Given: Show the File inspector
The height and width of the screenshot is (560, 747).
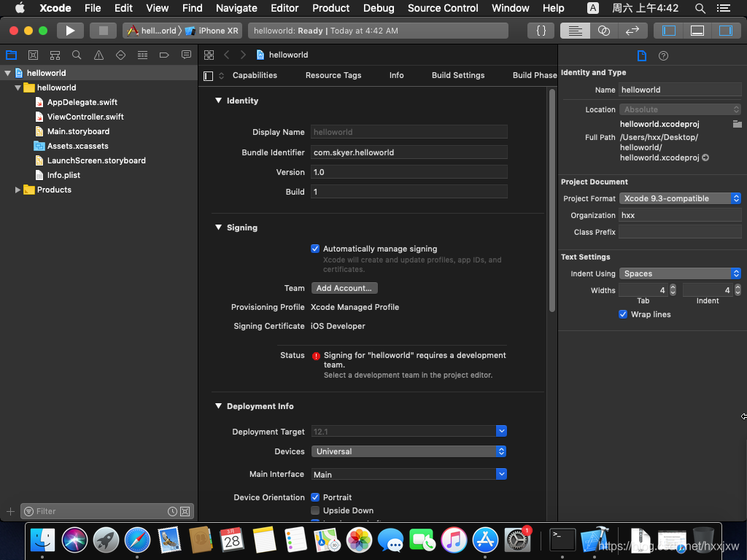Looking at the screenshot, I should click(x=642, y=55).
